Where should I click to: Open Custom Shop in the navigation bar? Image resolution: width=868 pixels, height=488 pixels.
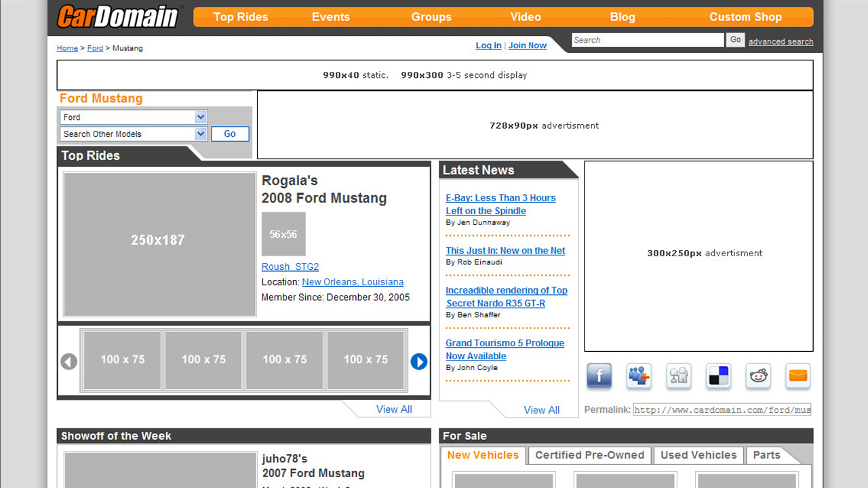[745, 17]
